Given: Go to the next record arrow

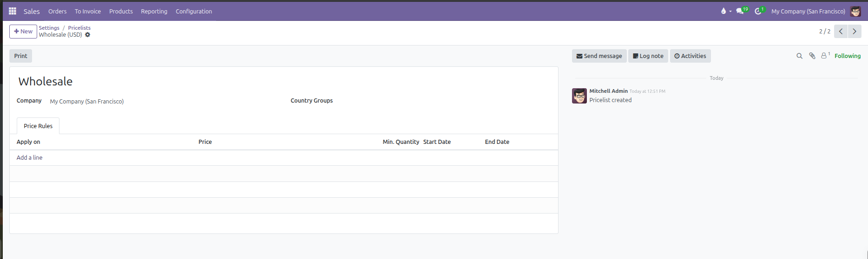Looking at the screenshot, I should point(855,32).
